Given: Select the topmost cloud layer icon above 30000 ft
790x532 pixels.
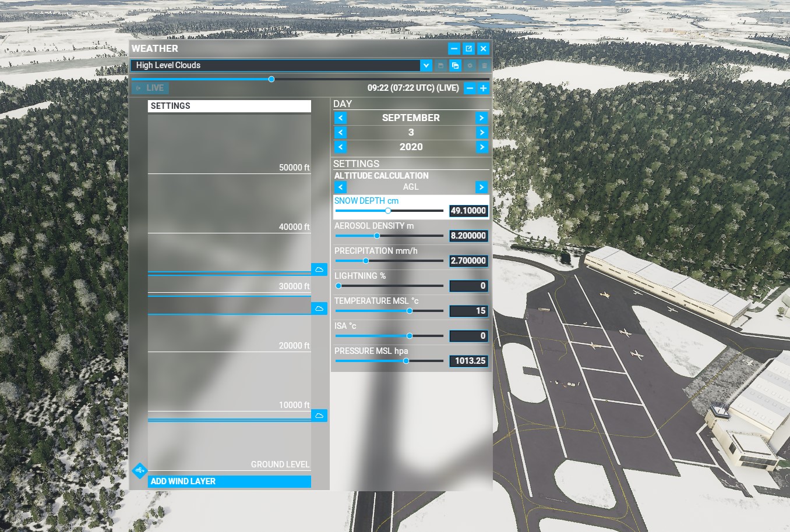Looking at the screenshot, I should [x=319, y=269].
